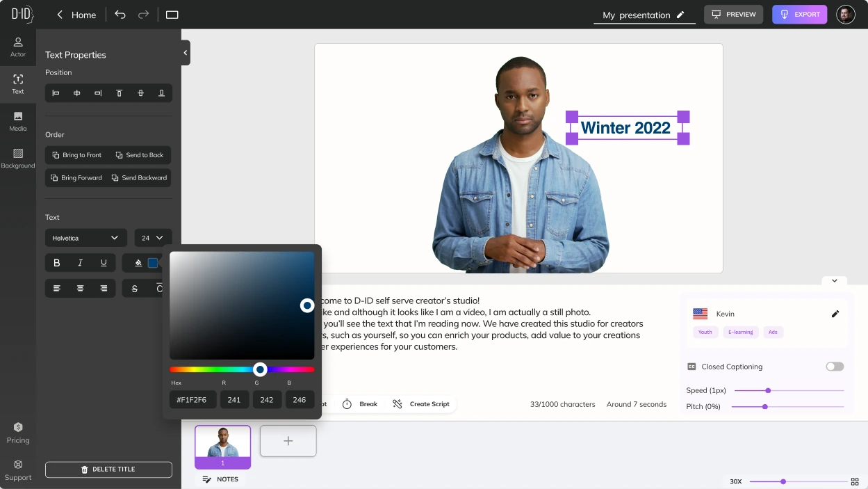Go back to Home

click(x=76, y=15)
